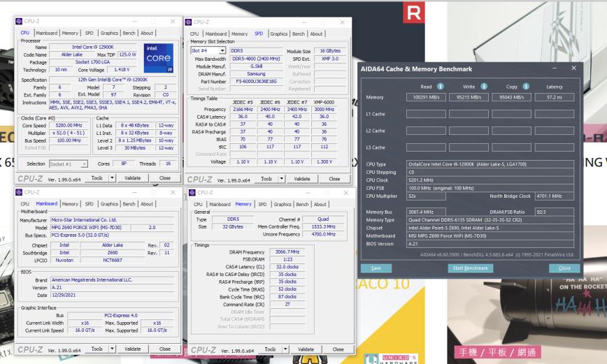Open Tools dropdown arrow in CPU window
This screenshot has width=607, height=364.
point(112,178)
